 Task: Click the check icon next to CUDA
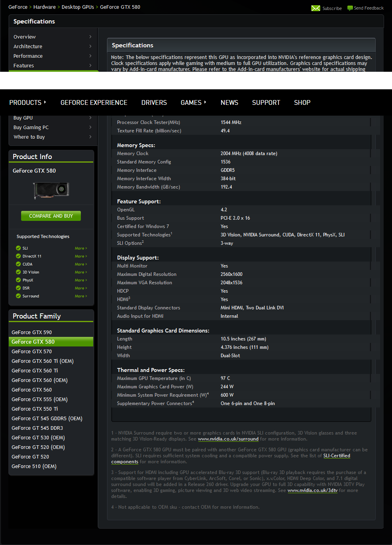click(18, 264)
